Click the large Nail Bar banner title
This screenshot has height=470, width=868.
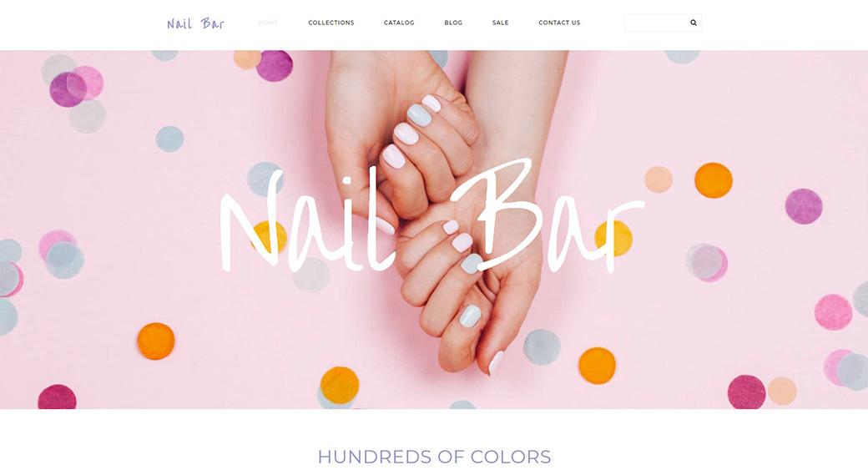(x=431, y=216)
